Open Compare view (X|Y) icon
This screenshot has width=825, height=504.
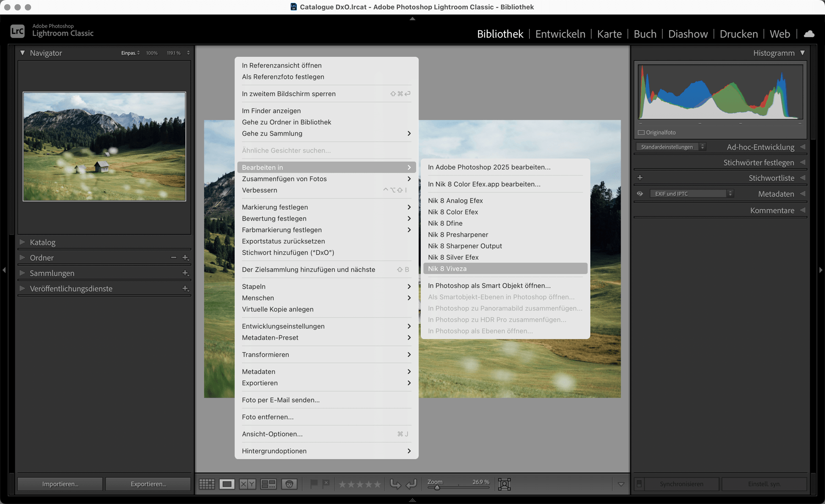pos(247,484)
